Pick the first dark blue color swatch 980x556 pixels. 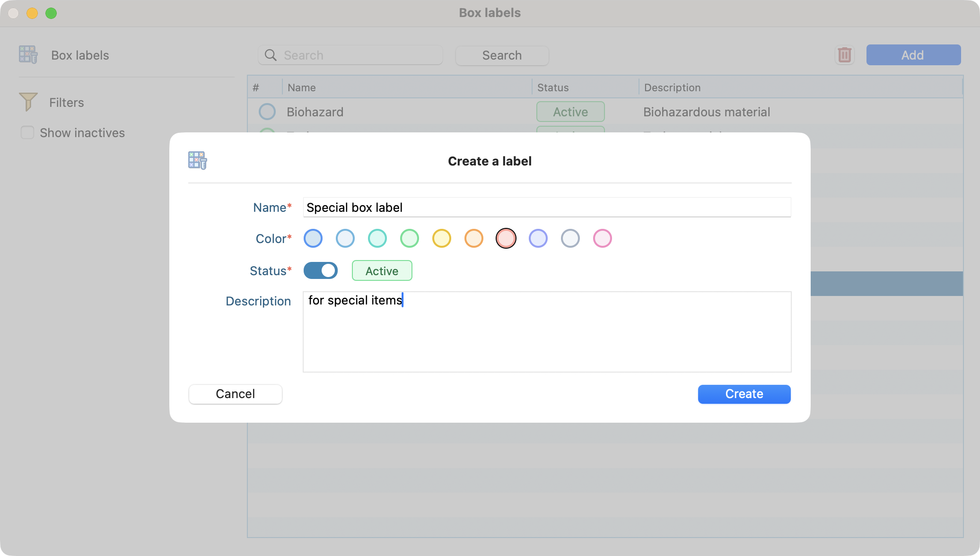[313, 239]
